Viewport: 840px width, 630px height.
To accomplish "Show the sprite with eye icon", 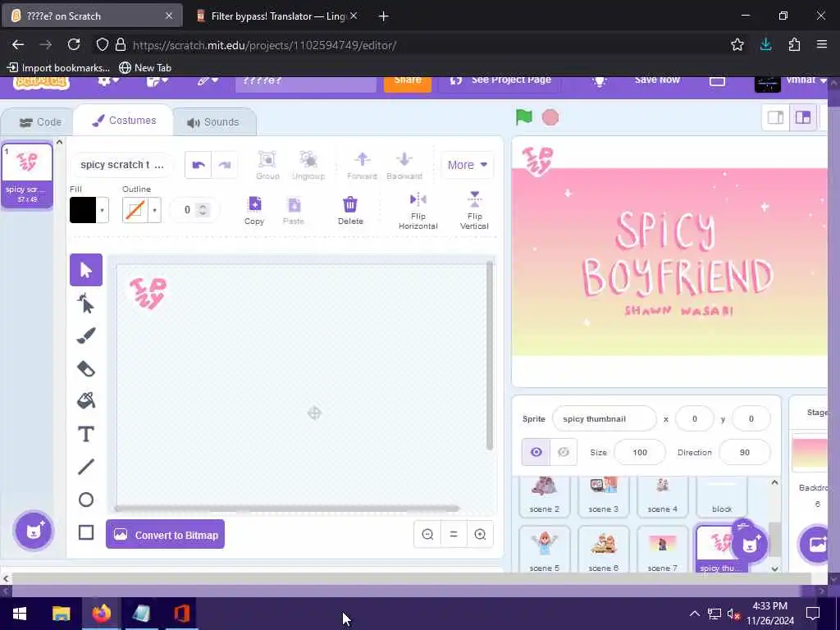I will (536, 452).
